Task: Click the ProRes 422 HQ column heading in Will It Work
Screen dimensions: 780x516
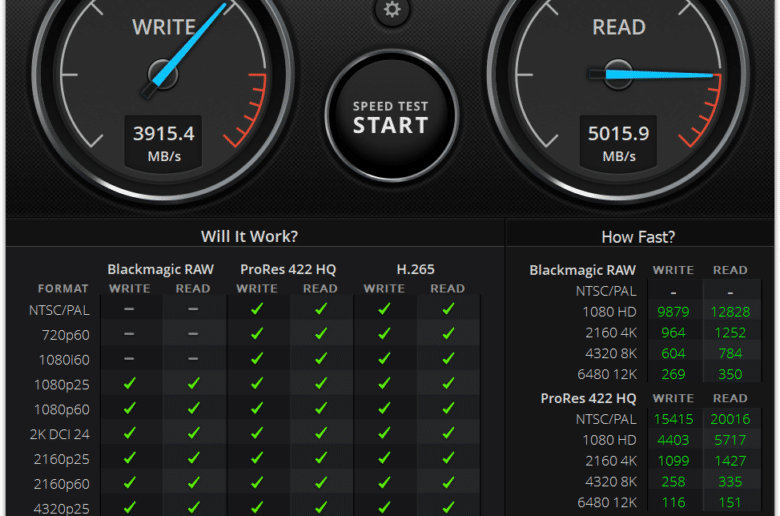Action: tap(288, 269)
